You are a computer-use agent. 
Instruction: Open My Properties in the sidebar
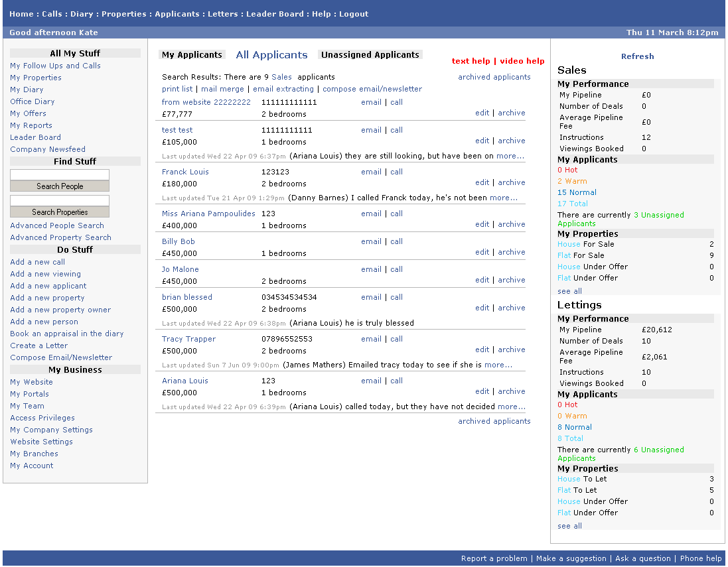36,78
